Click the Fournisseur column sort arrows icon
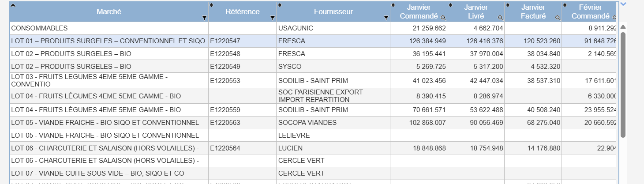 (x=279, y=5)
